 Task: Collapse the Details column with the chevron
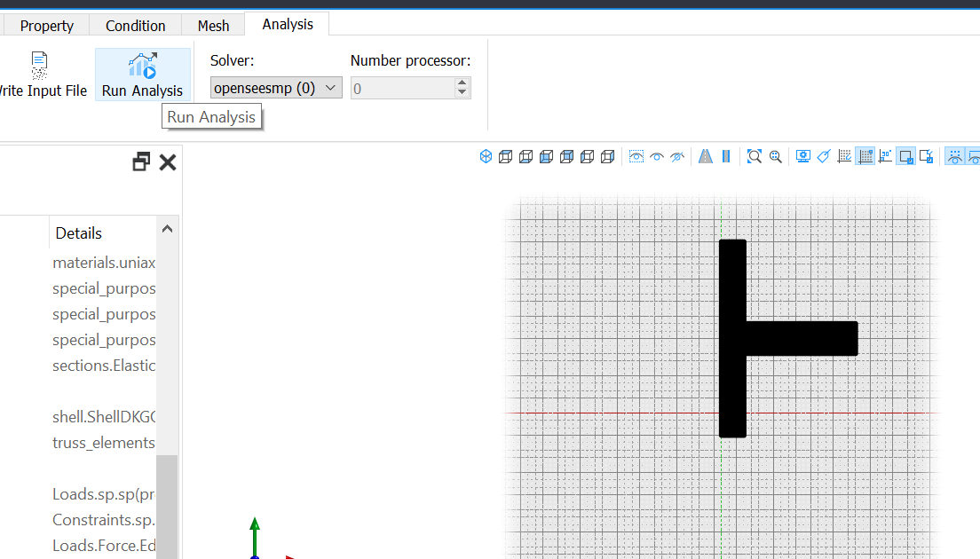[x=167, y=229]
